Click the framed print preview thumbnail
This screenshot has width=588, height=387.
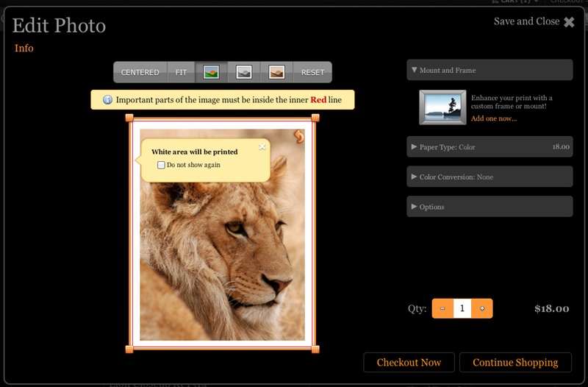[442, 107]
